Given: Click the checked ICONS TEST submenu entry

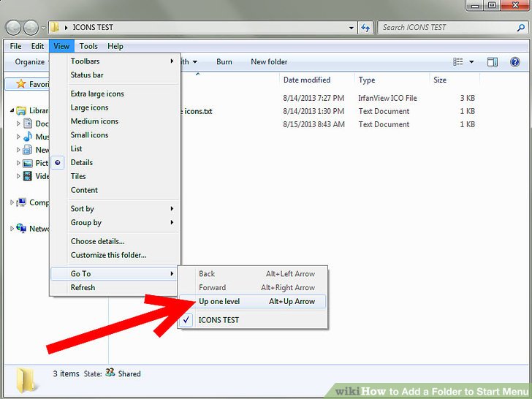Looking at the screenshot, I should 252,320.
